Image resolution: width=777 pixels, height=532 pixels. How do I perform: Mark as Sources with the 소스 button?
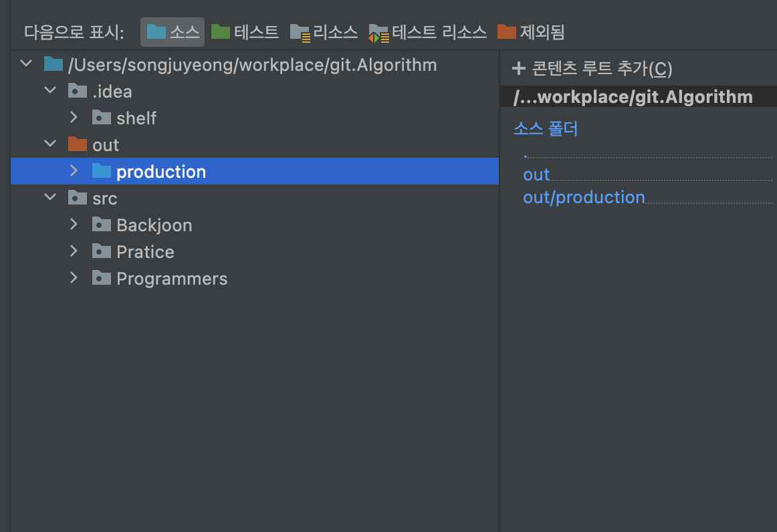pyautogui.click(x=173, y=32)
